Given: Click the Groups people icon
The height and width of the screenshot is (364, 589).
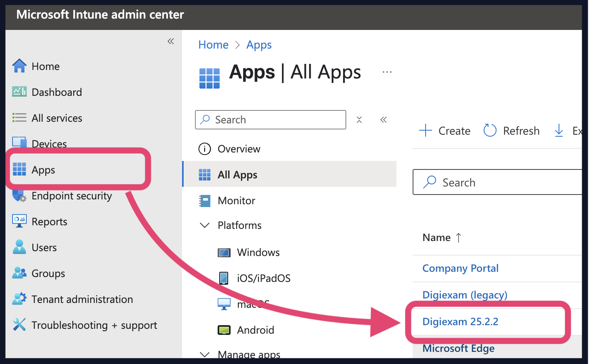Looking at the screenshot, I should click(19, 273).
